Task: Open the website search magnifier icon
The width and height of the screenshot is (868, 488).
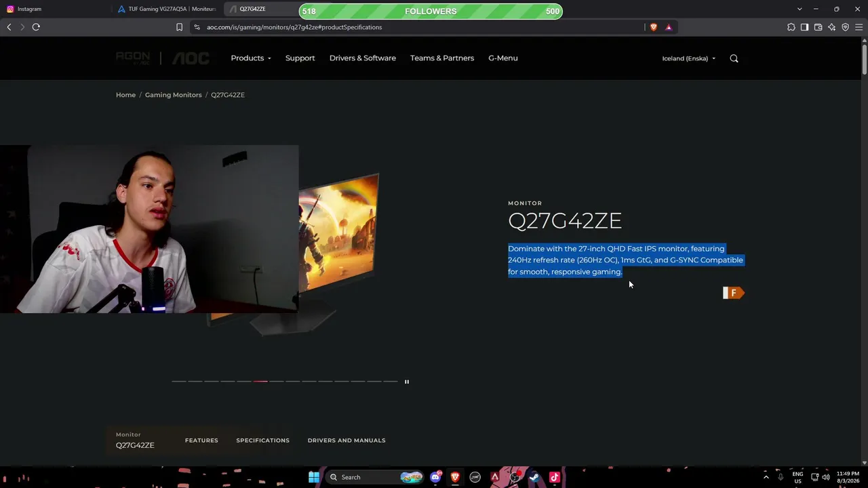Action: pyautogui.click(x=734, y=58)
